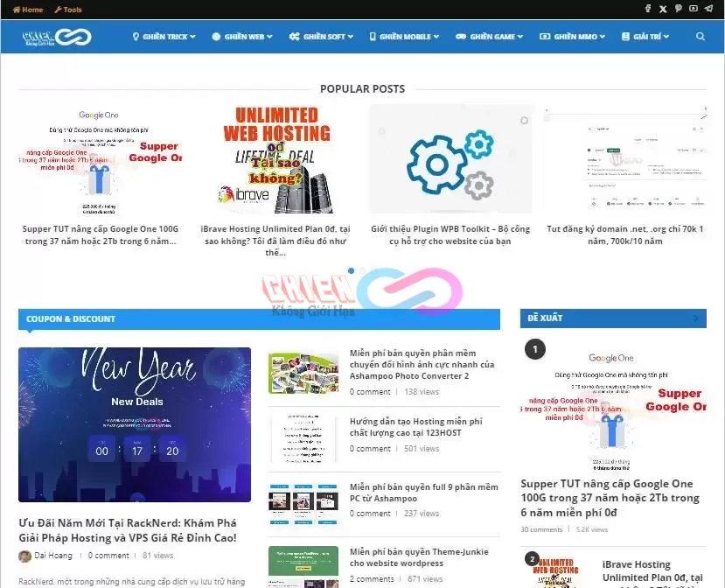The width and height of the screenshot is (725, 588).
Task: Expand the GIẢI TRÍ menu
Action: coord(645,37)
